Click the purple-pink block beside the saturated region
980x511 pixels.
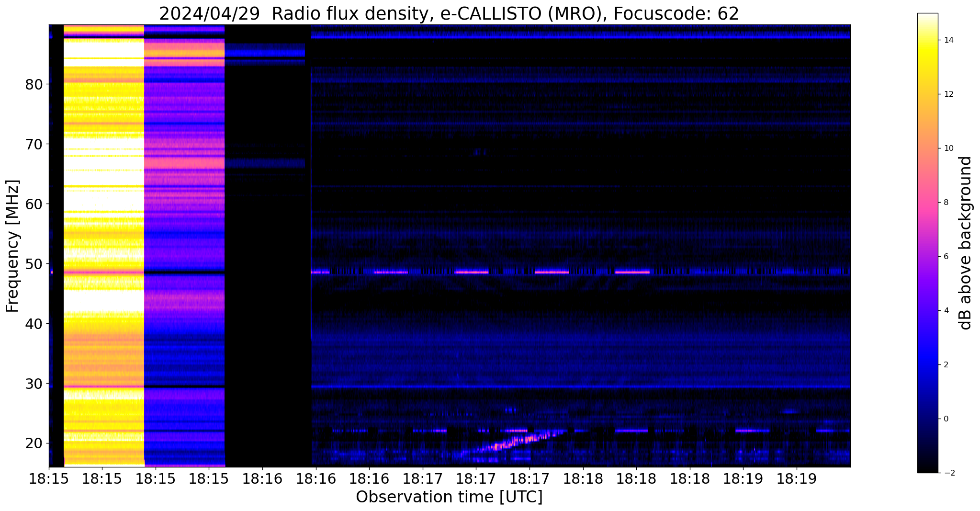point(184,245)
